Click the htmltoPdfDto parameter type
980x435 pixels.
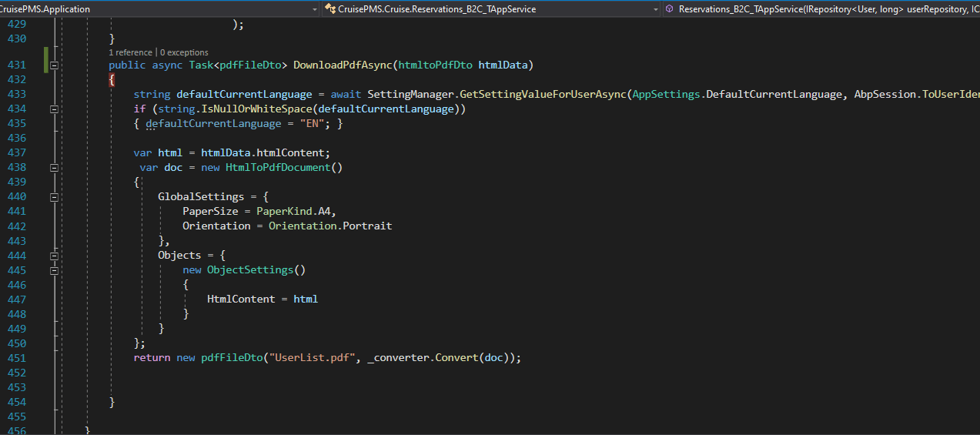click(435, 65)
